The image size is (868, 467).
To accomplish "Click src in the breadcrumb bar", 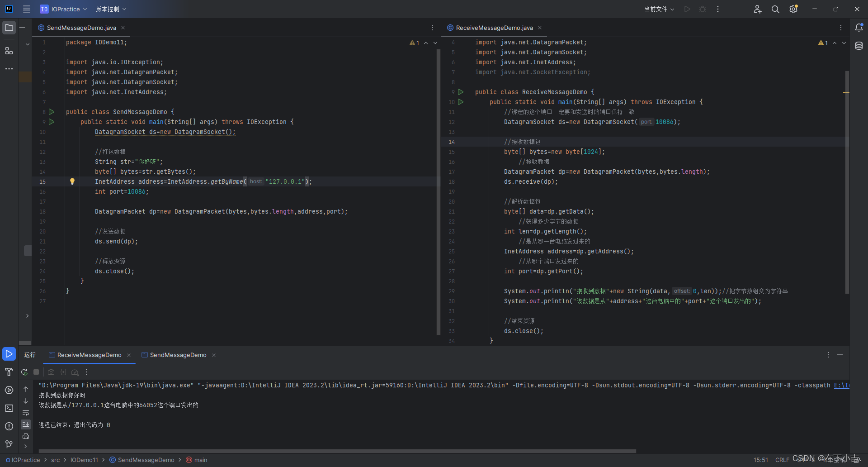I will pos(55,460).
